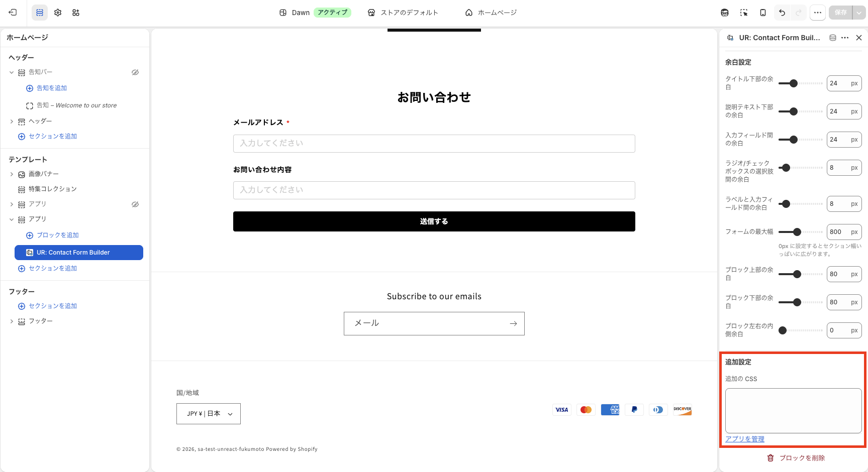Click plus icon next to ブロックを追加

30,235
